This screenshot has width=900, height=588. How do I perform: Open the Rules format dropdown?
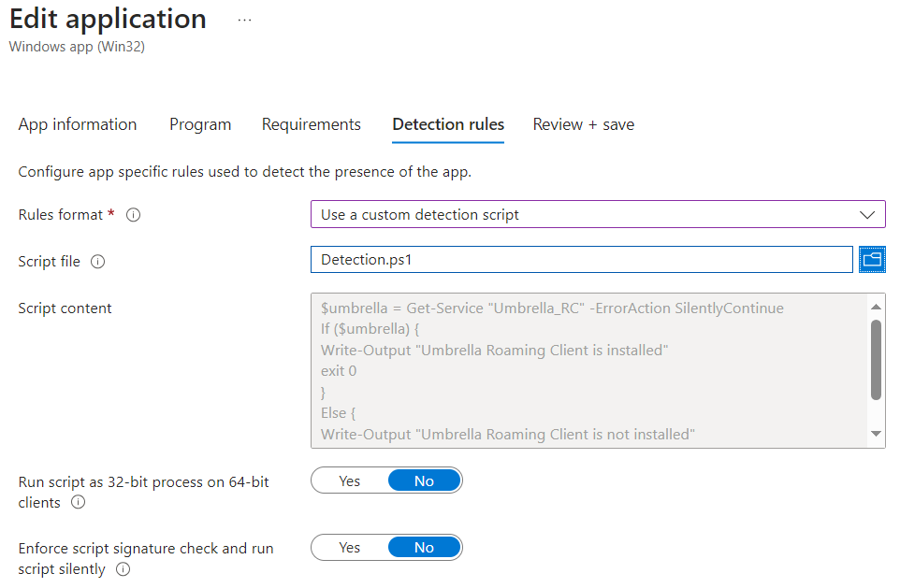[580, 215]
